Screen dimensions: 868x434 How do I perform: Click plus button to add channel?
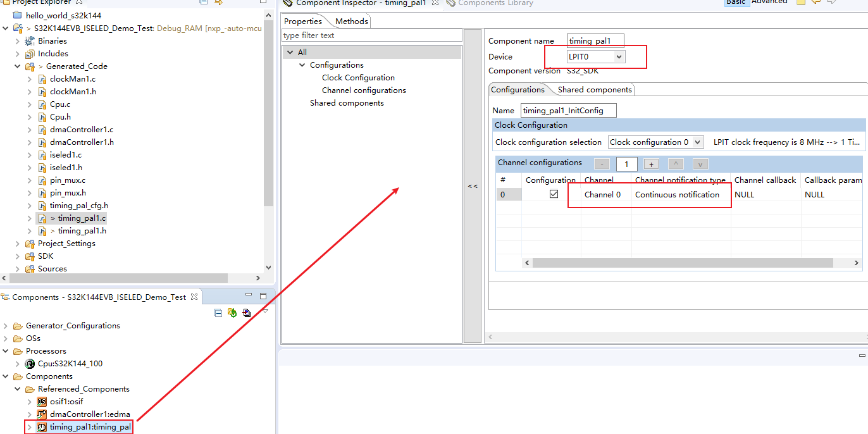(x=651, y=164)
